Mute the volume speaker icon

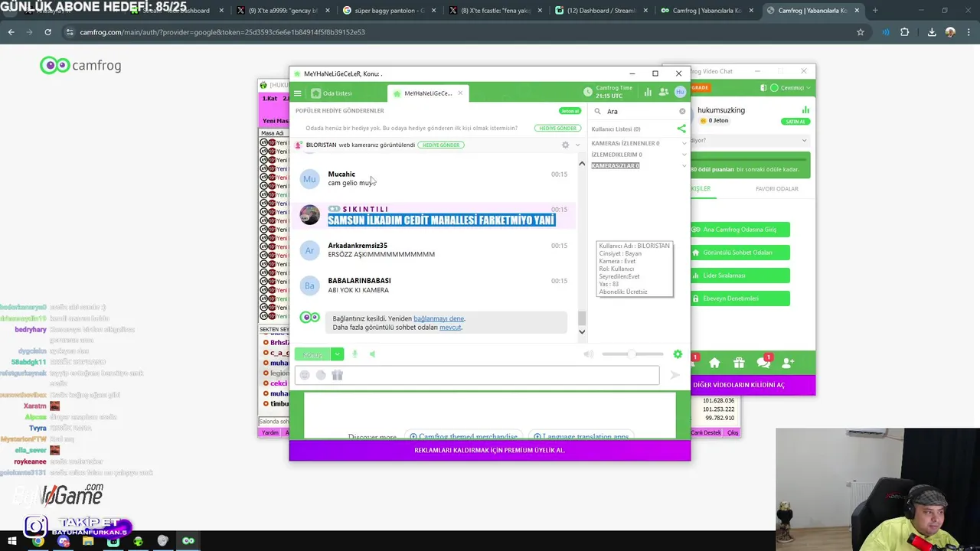(588, 354)
